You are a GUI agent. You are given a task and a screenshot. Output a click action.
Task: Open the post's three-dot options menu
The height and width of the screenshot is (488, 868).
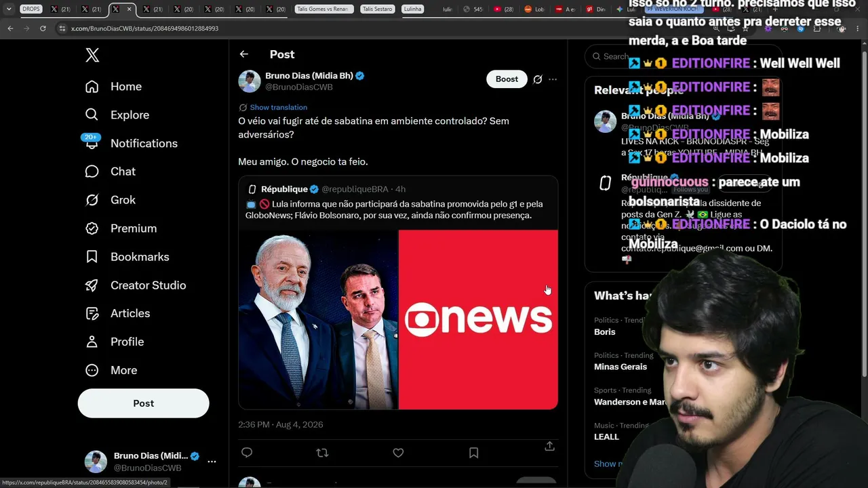tap(553, 79)
